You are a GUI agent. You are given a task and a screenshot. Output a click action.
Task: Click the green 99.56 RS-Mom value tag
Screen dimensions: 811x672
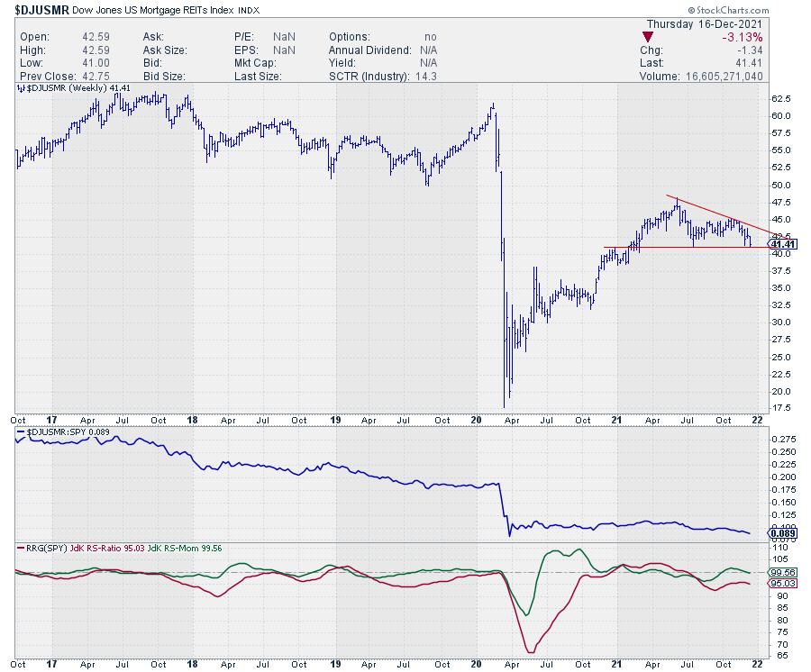pos(781,572)
